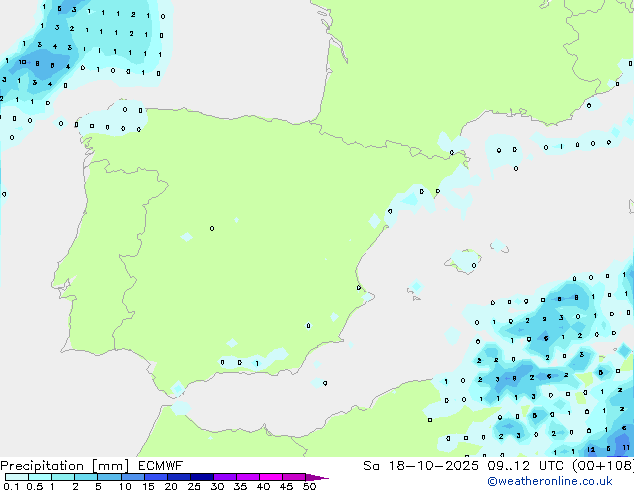Click the 15–20 mm legend swatch

pos(155,477)
